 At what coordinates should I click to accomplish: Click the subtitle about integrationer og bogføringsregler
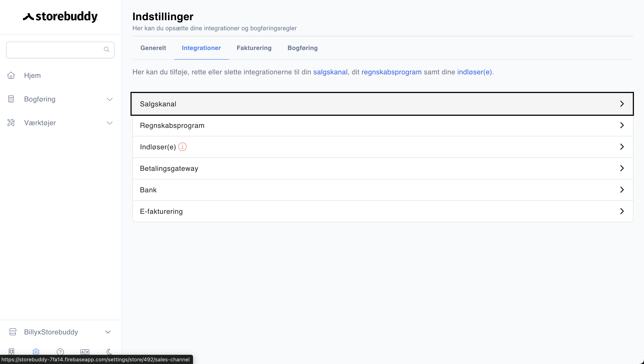click(x=215, y=28)
